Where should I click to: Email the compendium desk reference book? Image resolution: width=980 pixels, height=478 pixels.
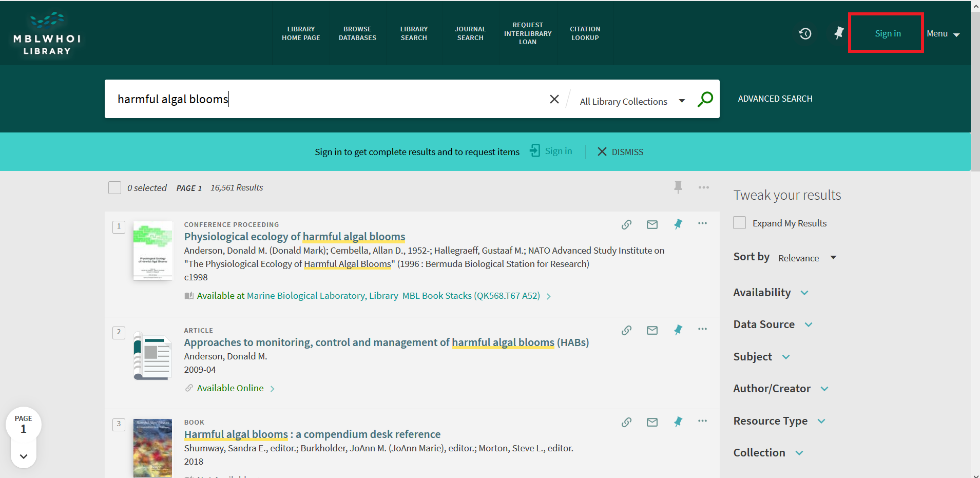652,422
